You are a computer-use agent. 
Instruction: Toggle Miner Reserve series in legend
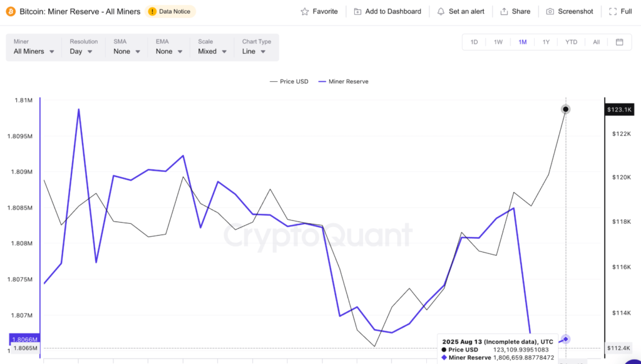point(343,81)
